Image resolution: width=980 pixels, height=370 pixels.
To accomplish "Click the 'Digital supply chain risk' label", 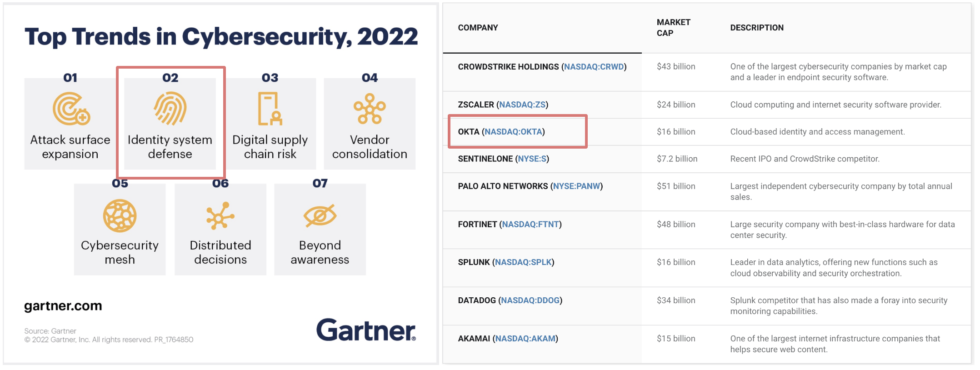I will click(x=270, y=147).
